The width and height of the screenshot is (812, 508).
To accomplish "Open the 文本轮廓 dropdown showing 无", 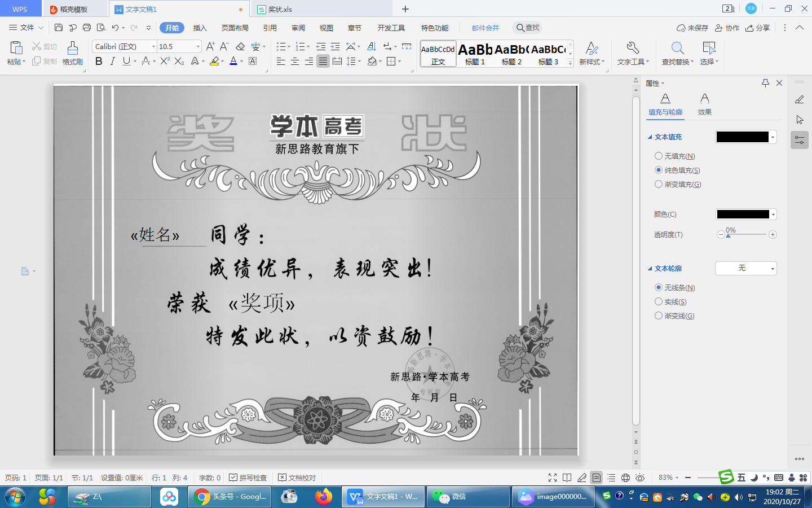I will (745, 268).
